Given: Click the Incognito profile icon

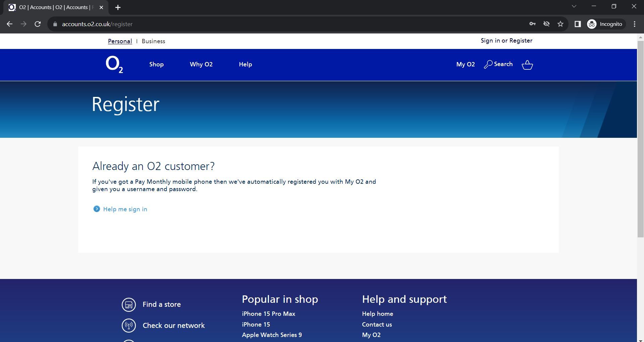Looking at the screenshot, I should pos(592,24).
